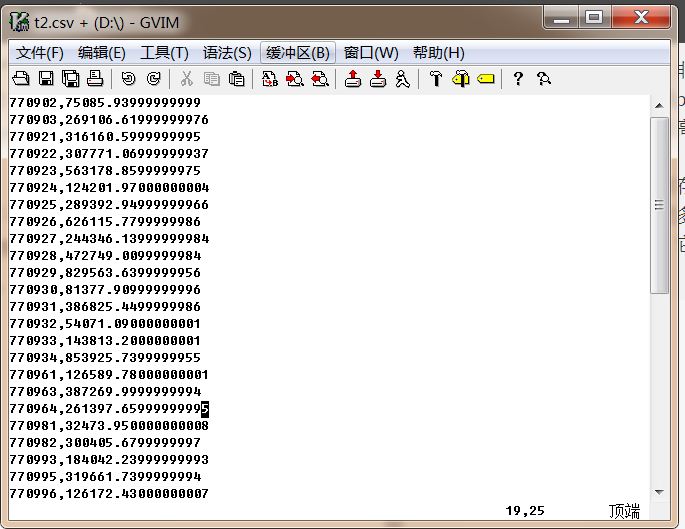Click line starting with 770931

coord(105,307)
